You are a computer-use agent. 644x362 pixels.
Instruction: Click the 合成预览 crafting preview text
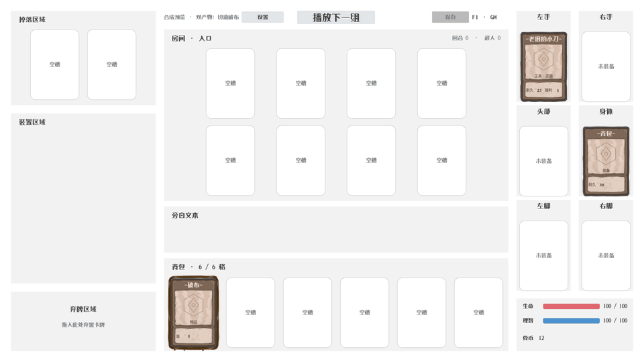(174, 17)
